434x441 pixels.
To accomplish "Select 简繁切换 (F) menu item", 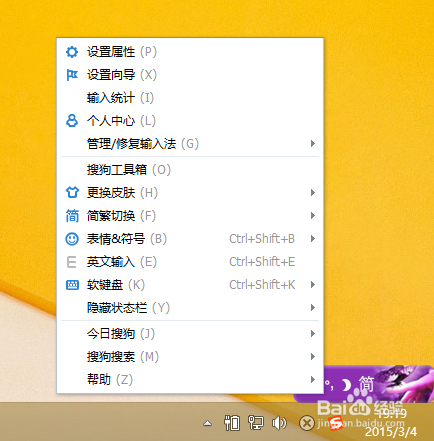I will (190, 216).
